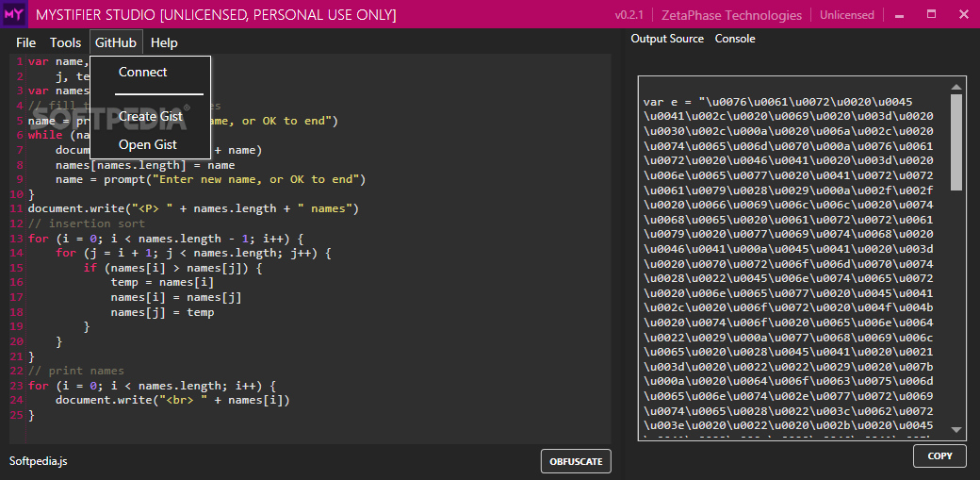Screen dimensions: 980x480
Task: Click the 'if (names[i] > names[j])' line
Action: point(173,268)
